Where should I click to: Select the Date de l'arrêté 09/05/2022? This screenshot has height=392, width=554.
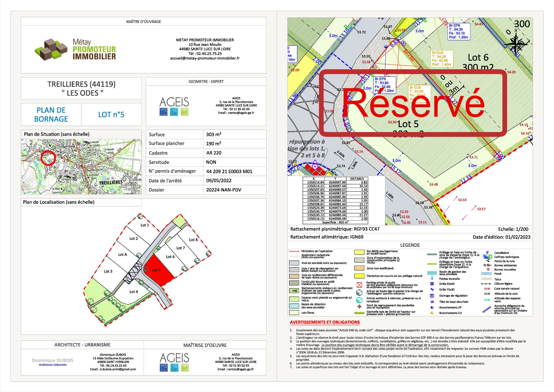(219, 181)
